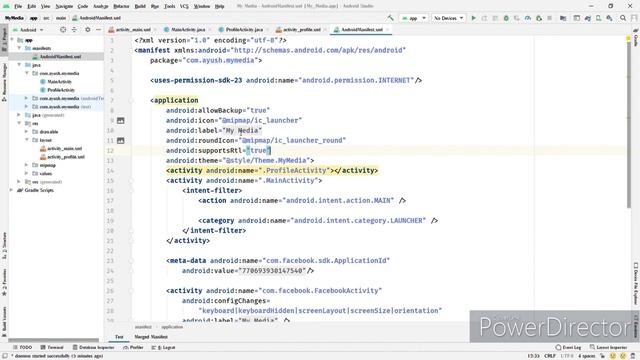Switch to the Merged Manifest tab

[x=151, y=337]
